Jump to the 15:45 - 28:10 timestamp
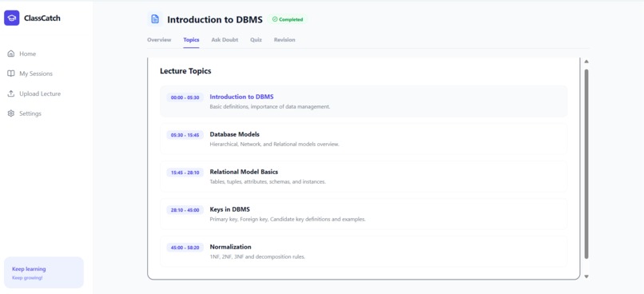This screenshot has width=644, height=294. (x=185, y=173)
